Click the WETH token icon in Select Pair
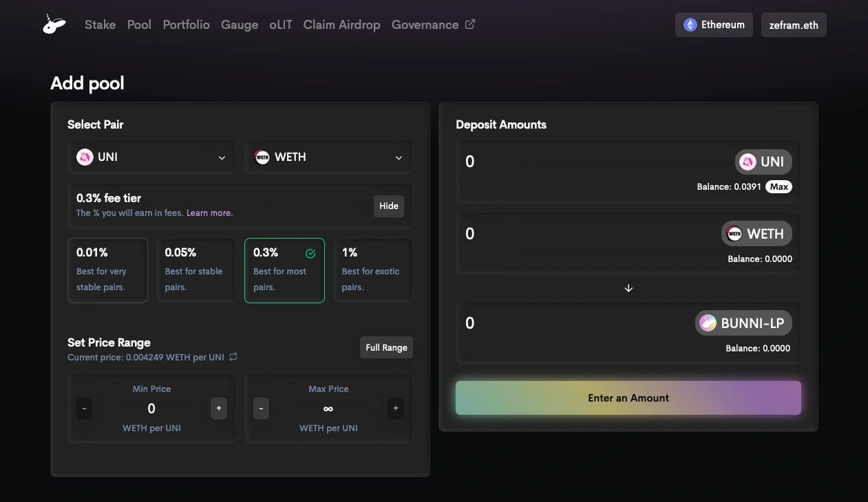The image size is (868, 502). (262, 157)
